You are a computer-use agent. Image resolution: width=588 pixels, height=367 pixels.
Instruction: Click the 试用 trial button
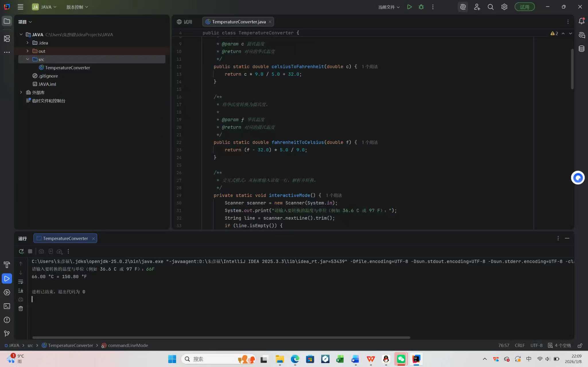[x=524, y=7]
